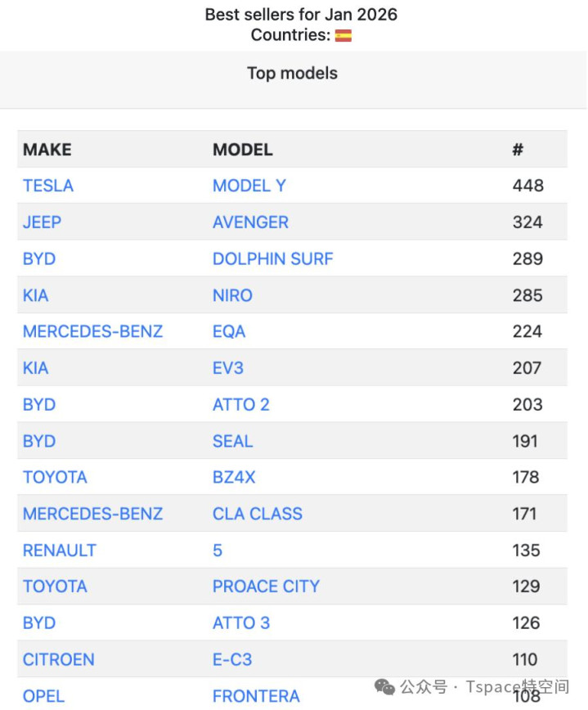Open the PROACE CITY model link
This screenshot has height=710, width=588.
[x=266, y=586]
